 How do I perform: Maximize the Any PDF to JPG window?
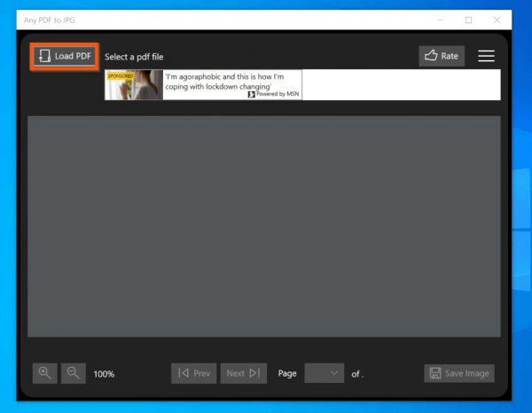tap(468, 19)
